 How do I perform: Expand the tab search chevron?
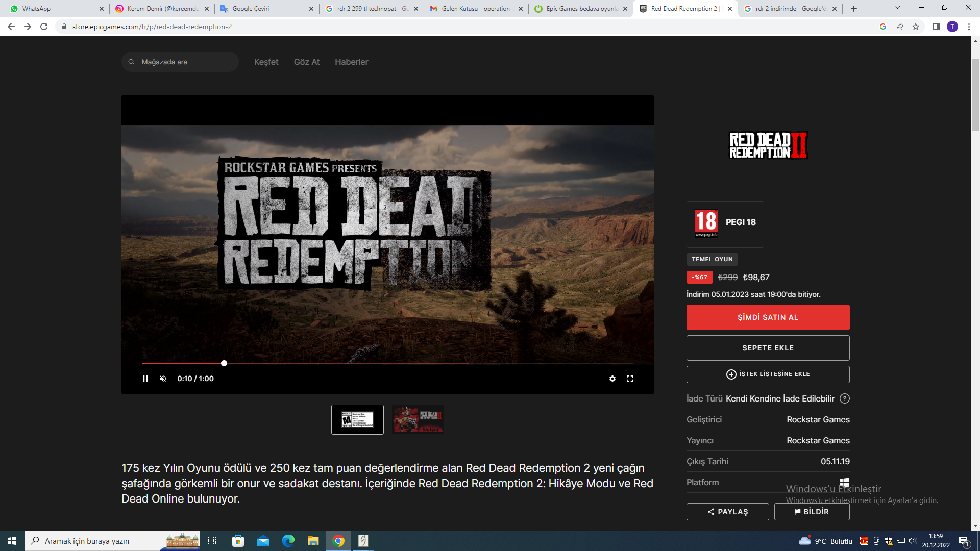click(x=897, y=8)
